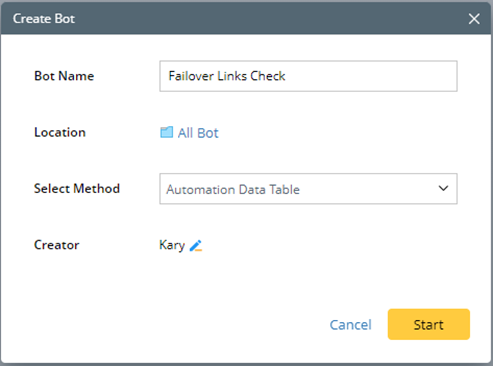
Task: Place cursor after Check in the name field
Action: point(287,76)
